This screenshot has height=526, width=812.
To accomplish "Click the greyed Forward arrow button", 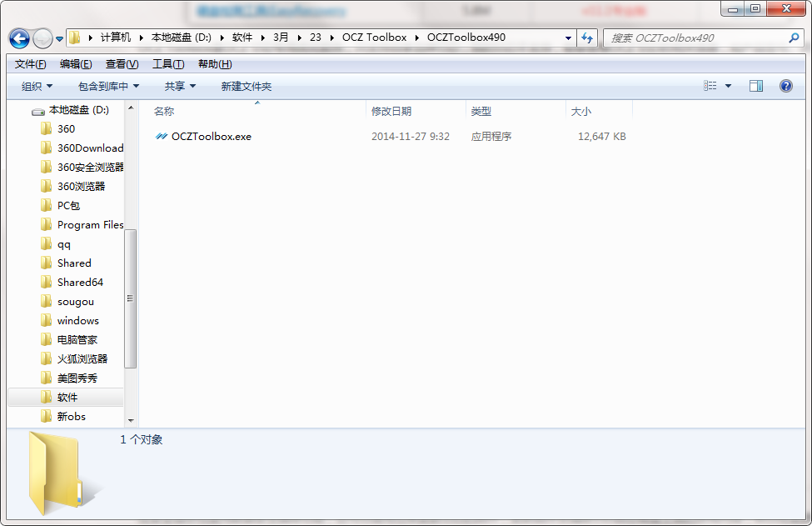I will (x=42, y=38).
